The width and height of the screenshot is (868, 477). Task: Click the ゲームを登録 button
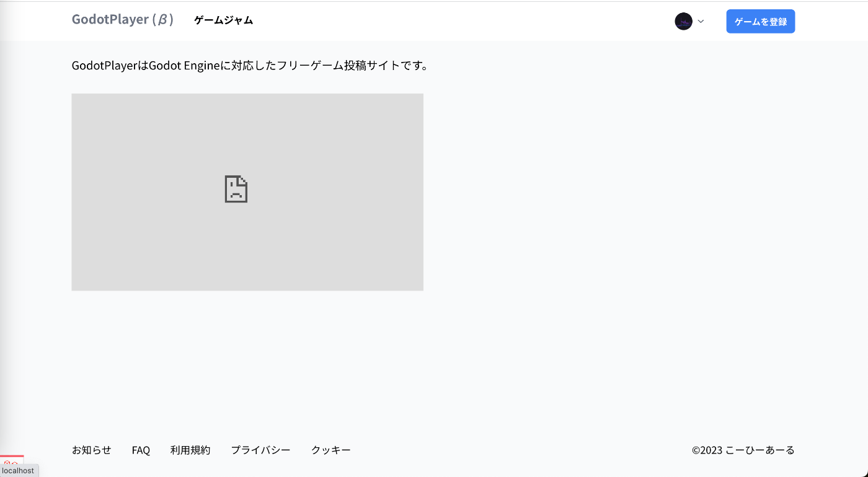tap(761, 21)
